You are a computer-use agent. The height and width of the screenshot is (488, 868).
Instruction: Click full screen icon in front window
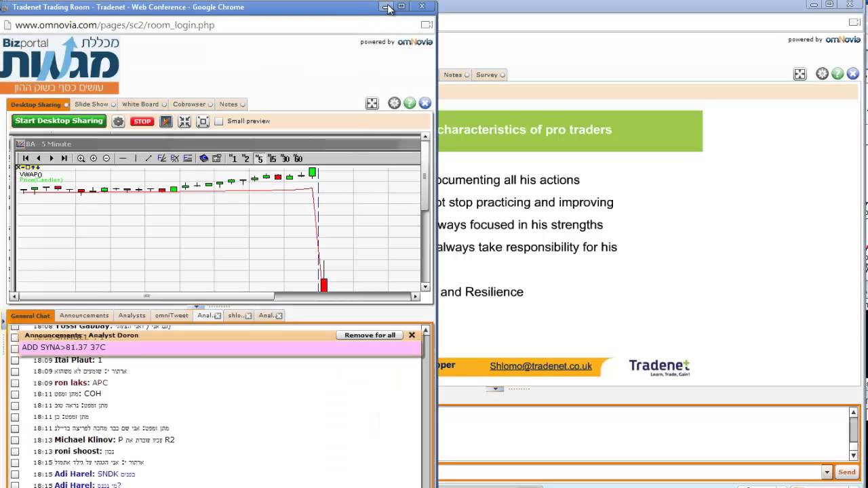coord(372,103)
